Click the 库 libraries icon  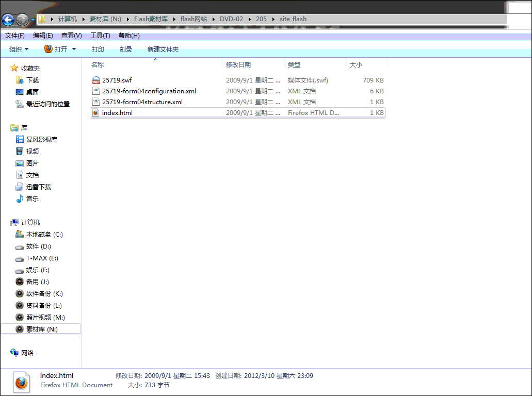pyautogui.click(x=14, y=128)
